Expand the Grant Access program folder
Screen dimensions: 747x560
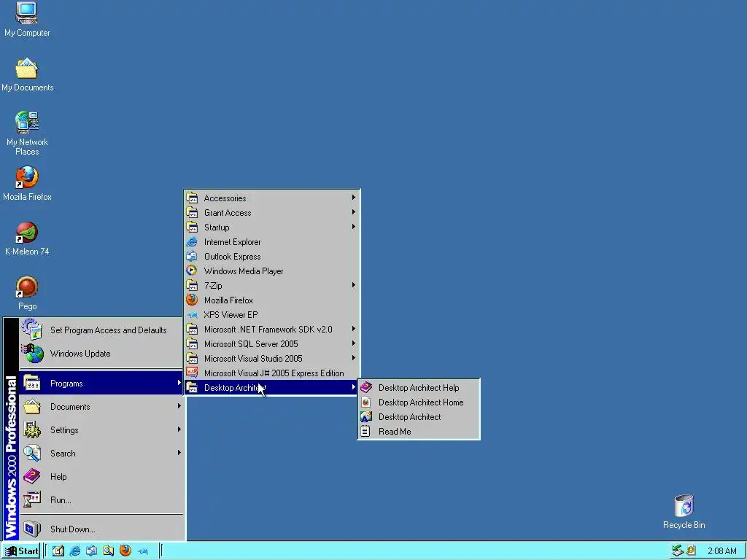pyautogui.click(x=271, y=213)
